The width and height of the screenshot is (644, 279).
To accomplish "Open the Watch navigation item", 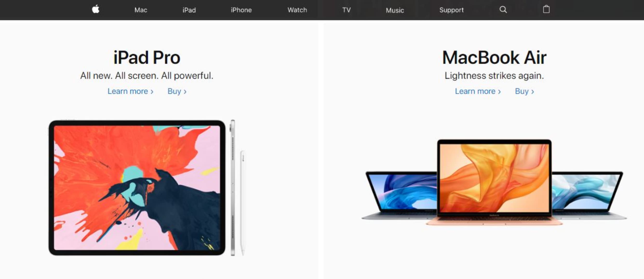I will [x=297, y=10].
